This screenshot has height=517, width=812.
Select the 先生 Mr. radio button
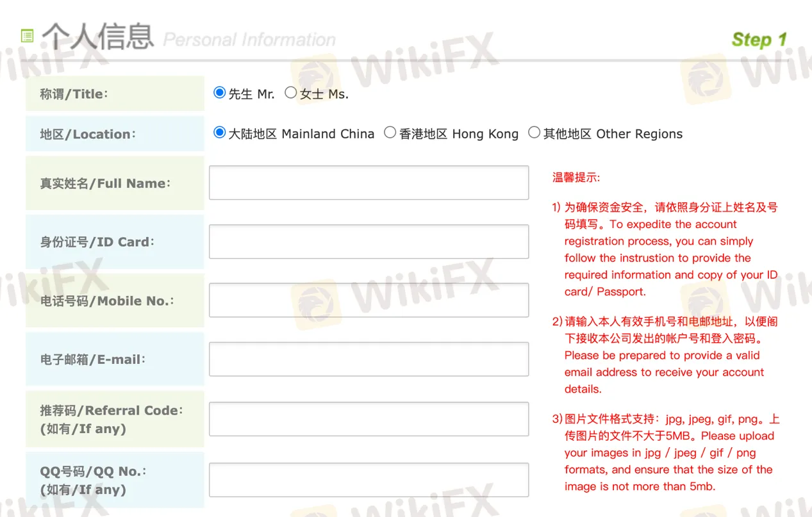220,93
